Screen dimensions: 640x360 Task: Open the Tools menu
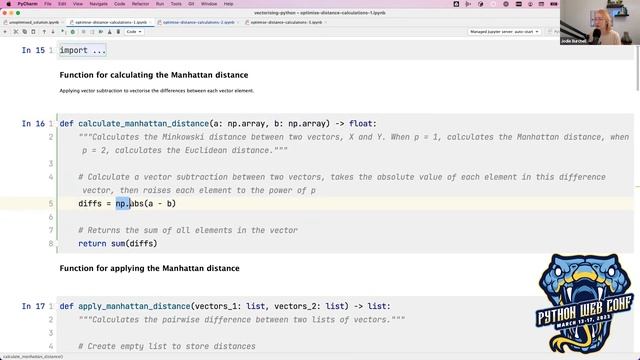(x=176, y=4)
